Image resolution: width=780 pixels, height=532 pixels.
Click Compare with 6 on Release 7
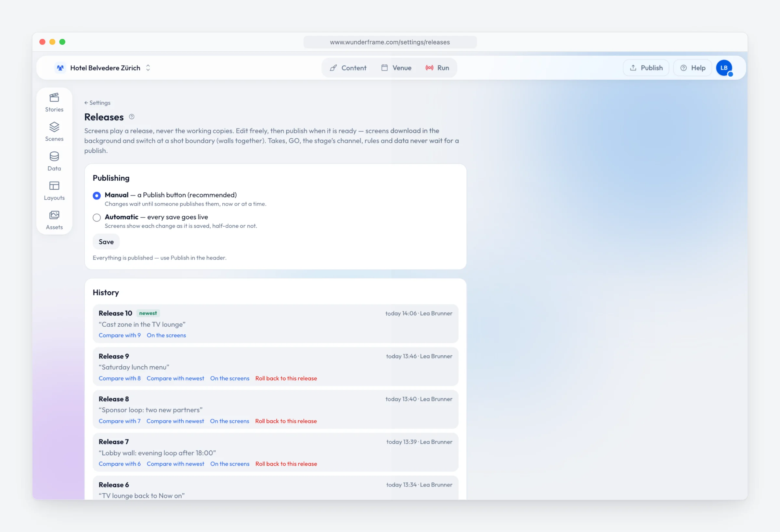(x=120, y=463)
